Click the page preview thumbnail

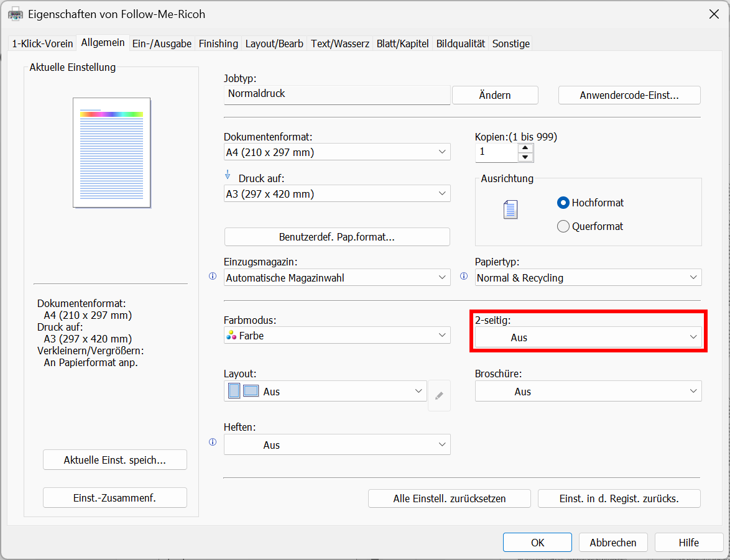pyautogui.click(x=112, y=152)
